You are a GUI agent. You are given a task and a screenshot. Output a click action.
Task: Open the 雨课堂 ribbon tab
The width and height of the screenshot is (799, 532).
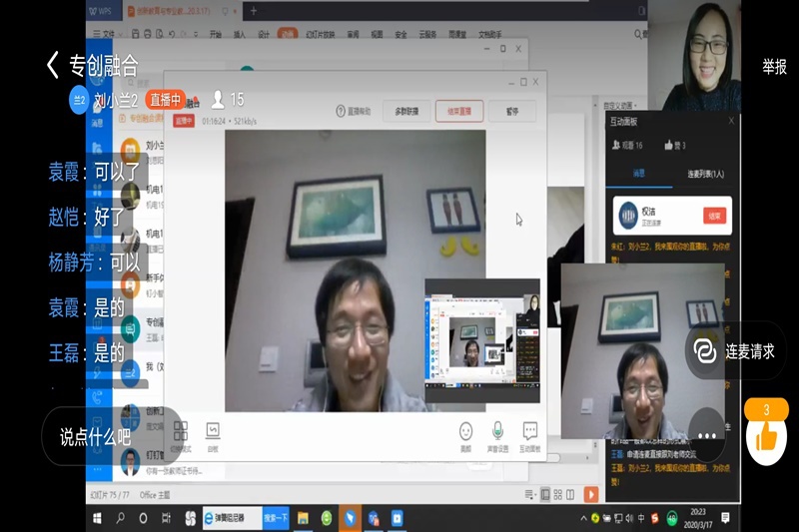(457, 35)
